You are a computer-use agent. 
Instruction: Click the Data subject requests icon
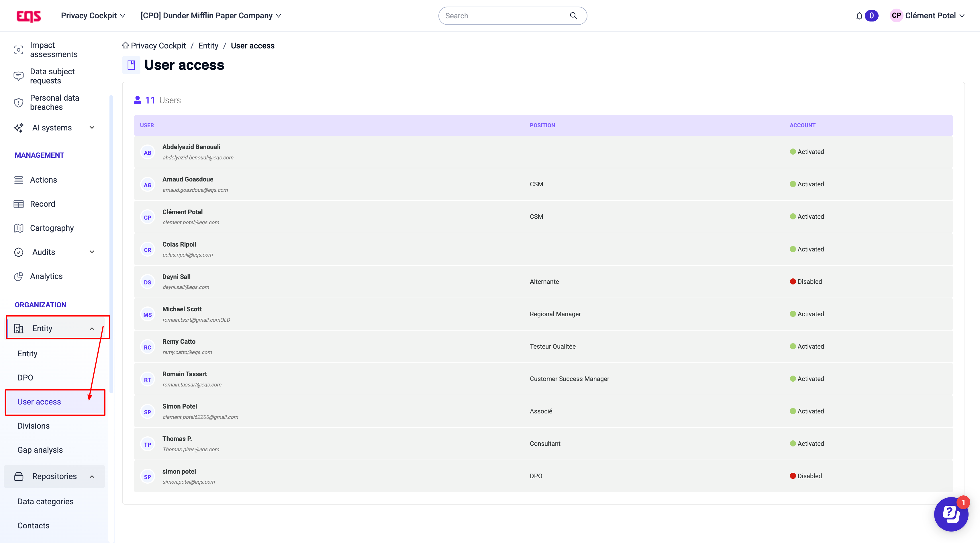pos(18,76)
